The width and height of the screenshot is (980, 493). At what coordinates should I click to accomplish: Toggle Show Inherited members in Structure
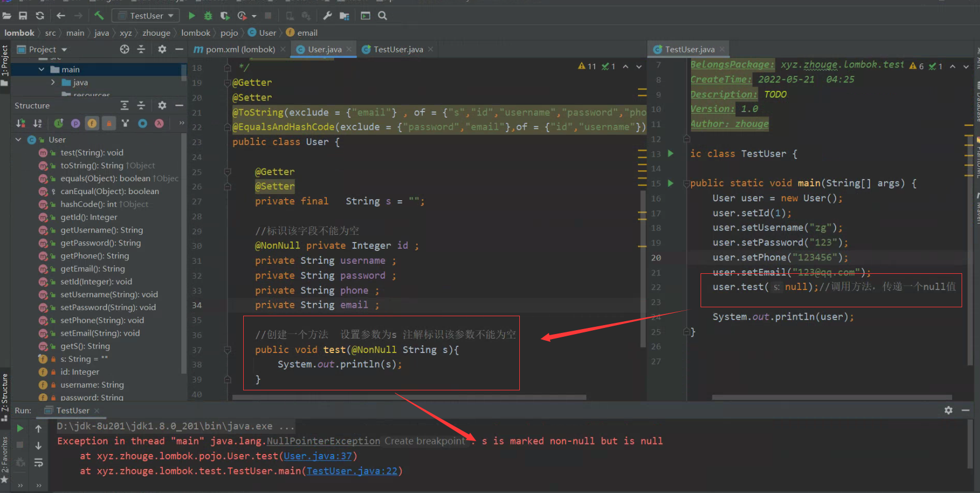[59, 123]
